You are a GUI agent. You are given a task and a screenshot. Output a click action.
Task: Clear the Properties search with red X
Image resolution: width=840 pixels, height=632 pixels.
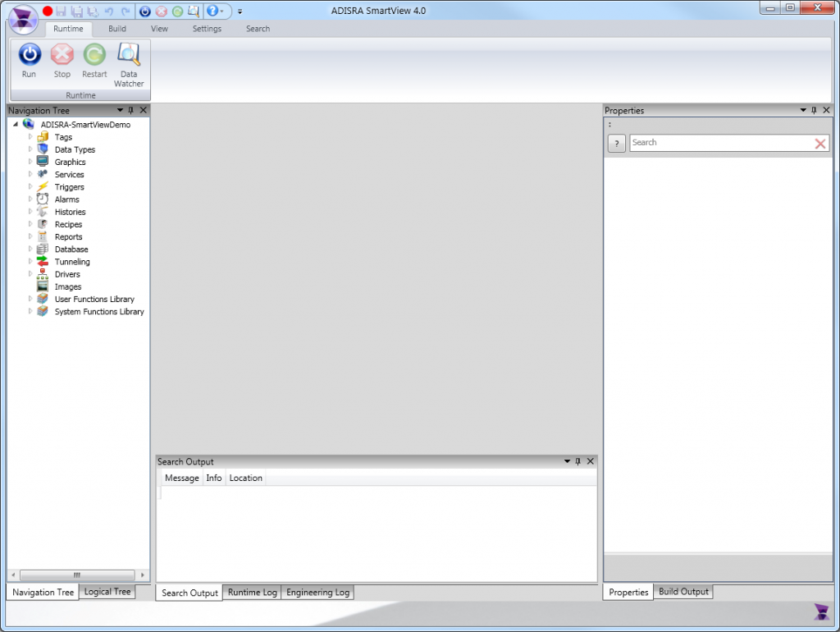[819, 143]
